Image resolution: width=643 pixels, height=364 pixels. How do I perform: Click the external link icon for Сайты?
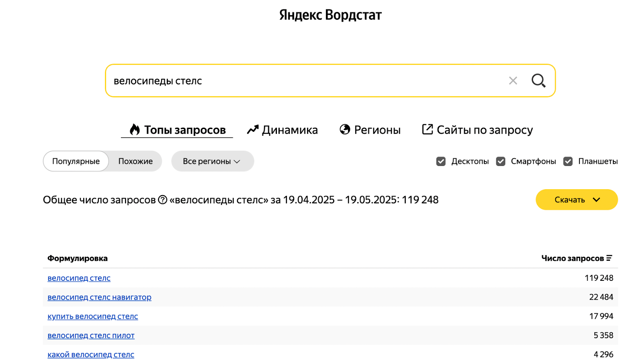click(x=427, y=129)
